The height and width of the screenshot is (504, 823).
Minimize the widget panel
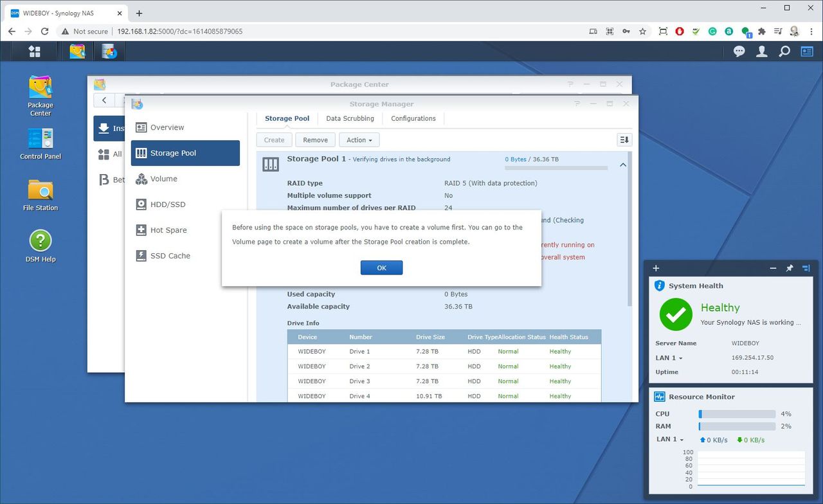tap(773, 268)
